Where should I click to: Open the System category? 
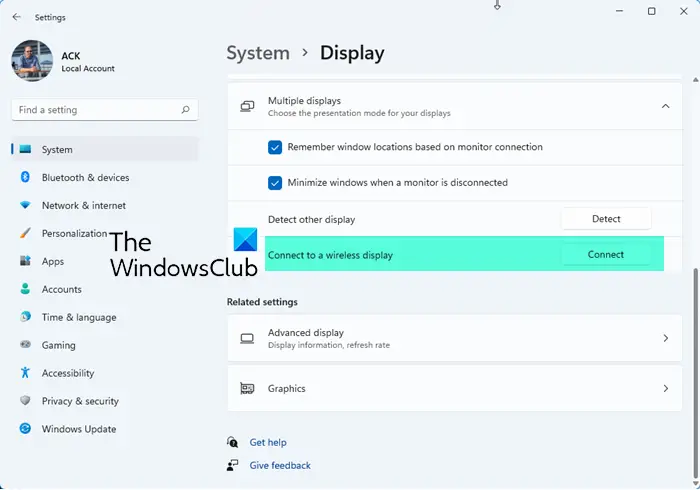click(104, 149)
